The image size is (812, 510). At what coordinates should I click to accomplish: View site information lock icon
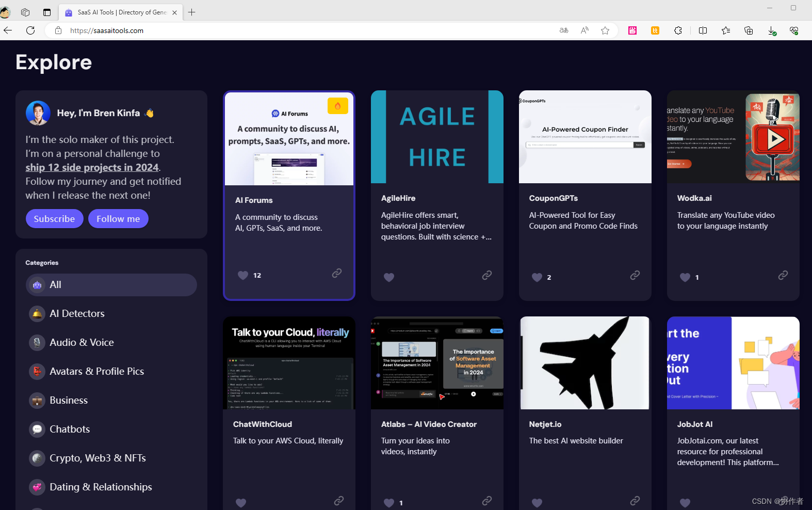(58, 30)
